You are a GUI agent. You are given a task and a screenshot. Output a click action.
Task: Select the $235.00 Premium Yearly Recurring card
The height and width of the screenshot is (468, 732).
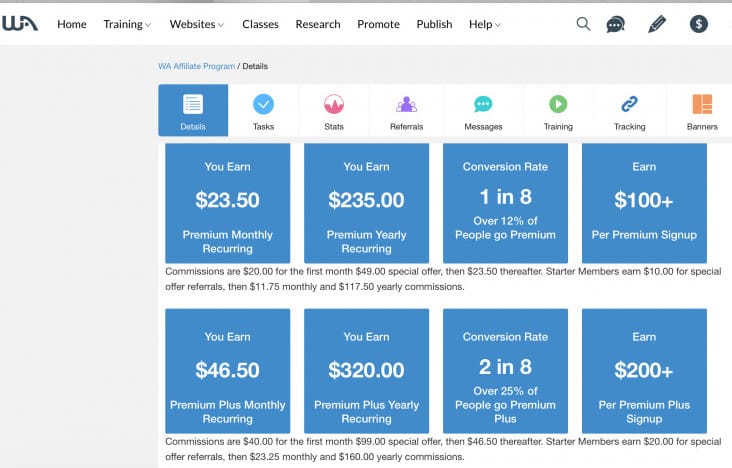[366, 203]
